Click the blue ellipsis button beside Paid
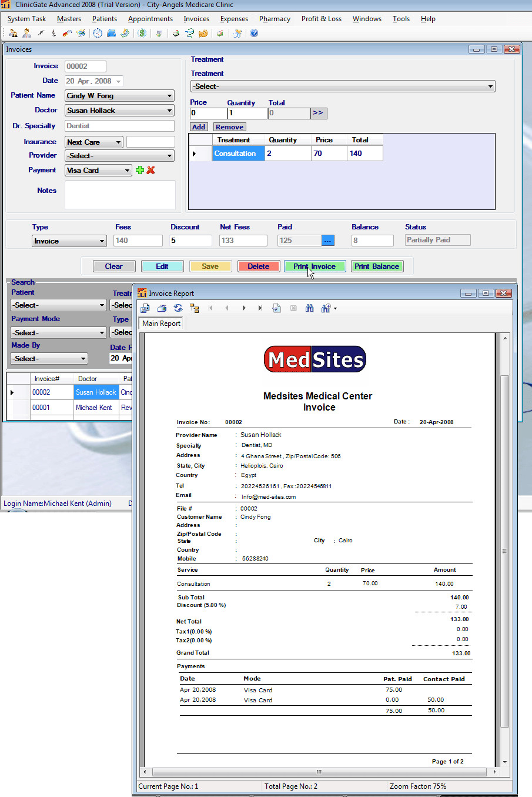Image resolution: width=532 pixels, height=797 pixels. click(328, 241)
